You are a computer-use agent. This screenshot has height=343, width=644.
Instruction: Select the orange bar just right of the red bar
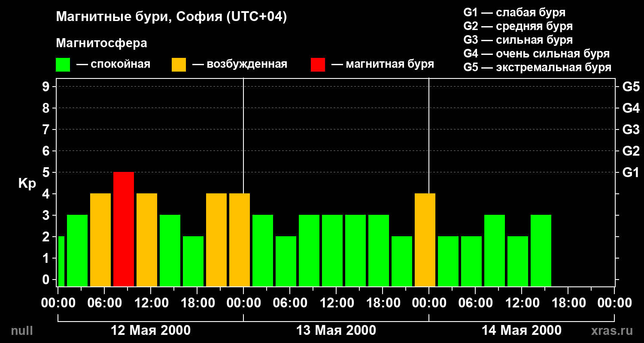click(x=147, y=240)
